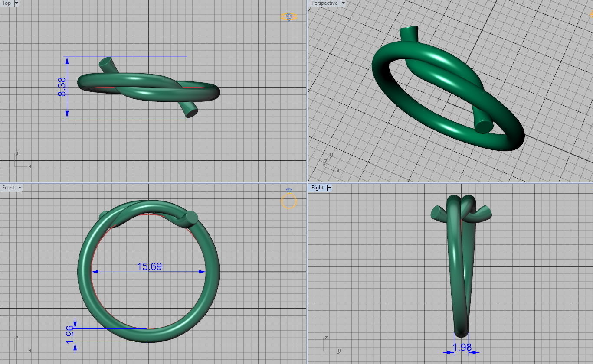The image size is (593, 364).
Task: Click the Perspective viewport title label
Action: (324, 3)
